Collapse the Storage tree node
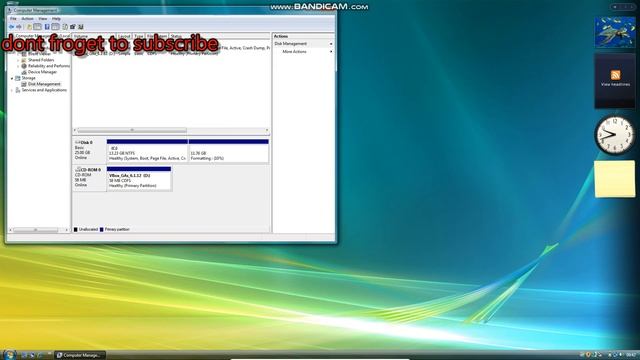 (12, 78)
